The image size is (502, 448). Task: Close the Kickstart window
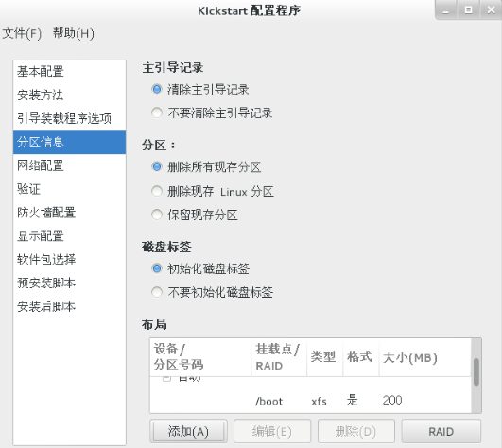pos(491,9)
